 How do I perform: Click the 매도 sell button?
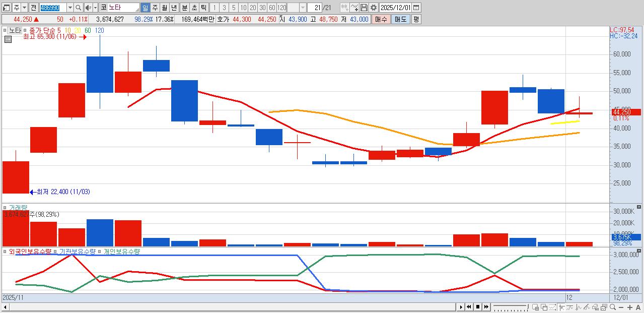click(400, 19)
